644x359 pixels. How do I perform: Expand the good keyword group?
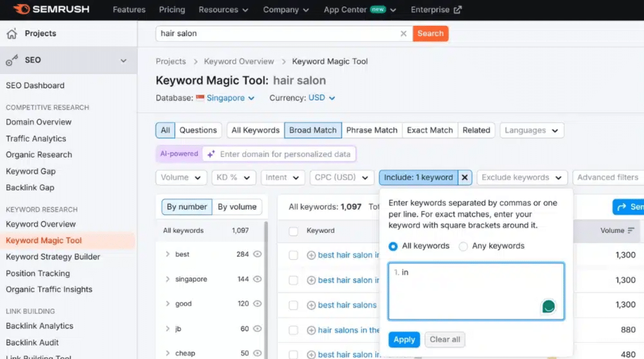168,304
